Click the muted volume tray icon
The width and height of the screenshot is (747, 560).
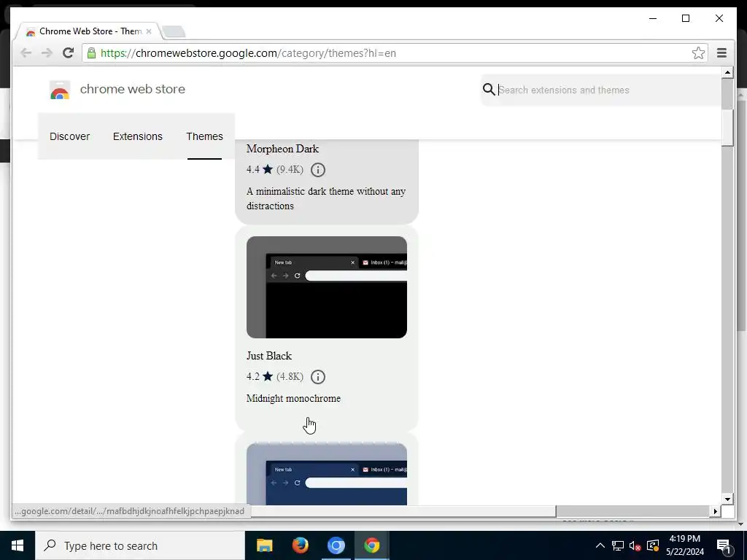(x=635, y=545)
